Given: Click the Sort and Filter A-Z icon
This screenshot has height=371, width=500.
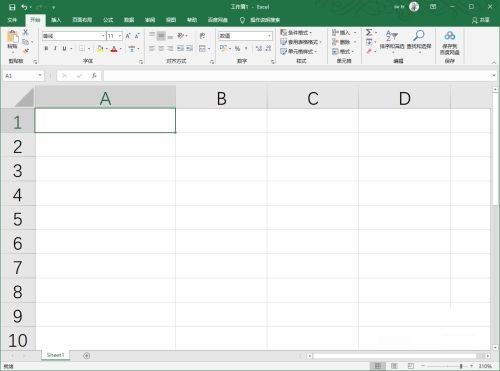Looking at the screenshot, I should click(392, 35).
